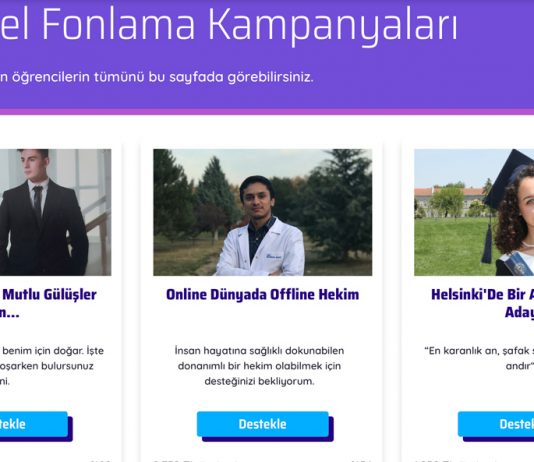Click the 'Aday' line in Helsinki title
Screen dimensions: 534x462
[x=519, y=313]
